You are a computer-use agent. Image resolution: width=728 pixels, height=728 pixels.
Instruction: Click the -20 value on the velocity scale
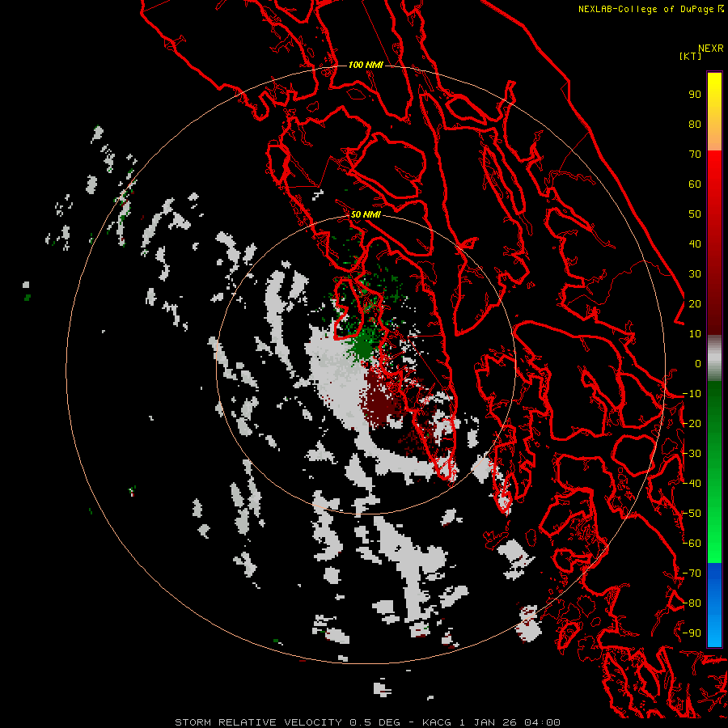pyautogui.click(x=692, y=424)
